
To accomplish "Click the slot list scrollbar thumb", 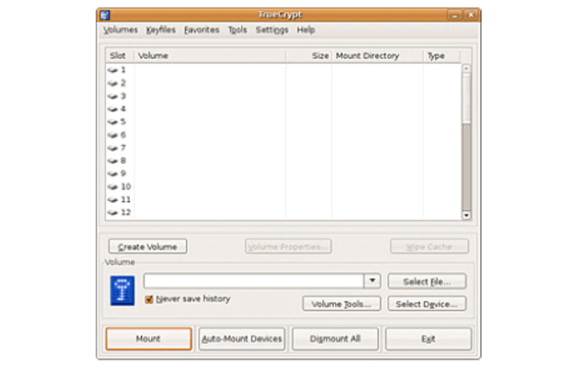I will (x=466, y=97).
